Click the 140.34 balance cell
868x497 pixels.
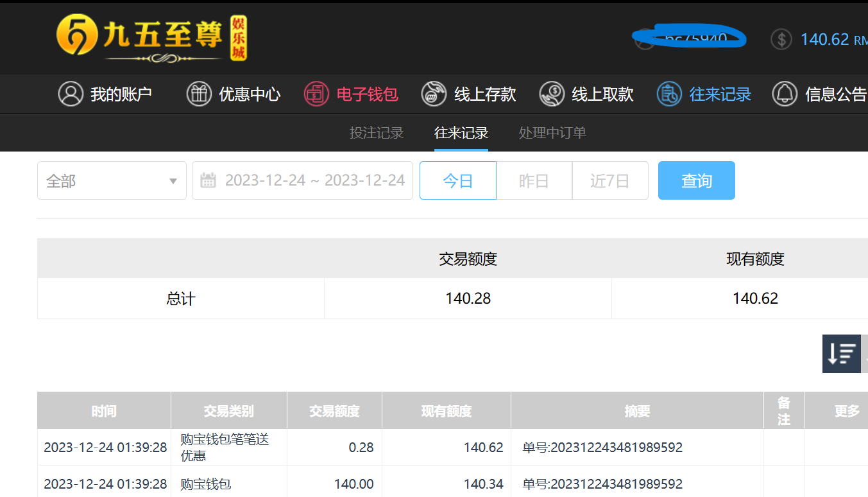484,484
